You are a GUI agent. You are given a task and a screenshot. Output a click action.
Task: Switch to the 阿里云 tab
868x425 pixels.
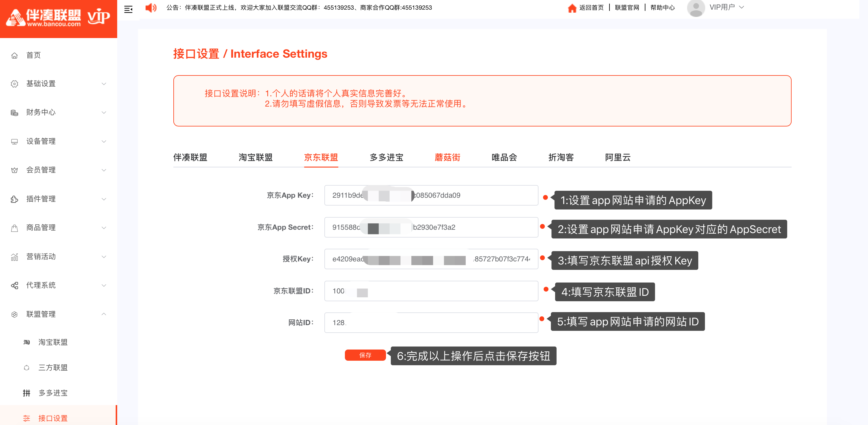coord(618,157)
